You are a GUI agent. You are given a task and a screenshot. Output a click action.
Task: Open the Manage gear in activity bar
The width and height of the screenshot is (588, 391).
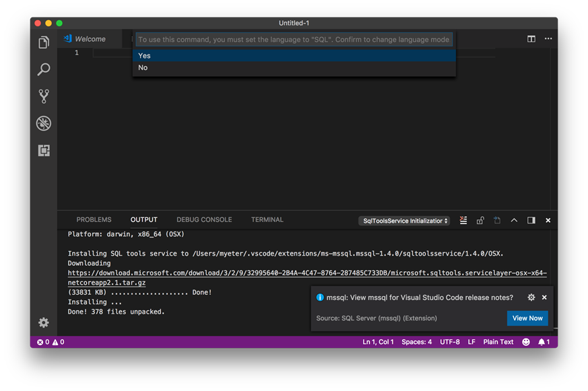pyautogui.click(x=44, y=322)
